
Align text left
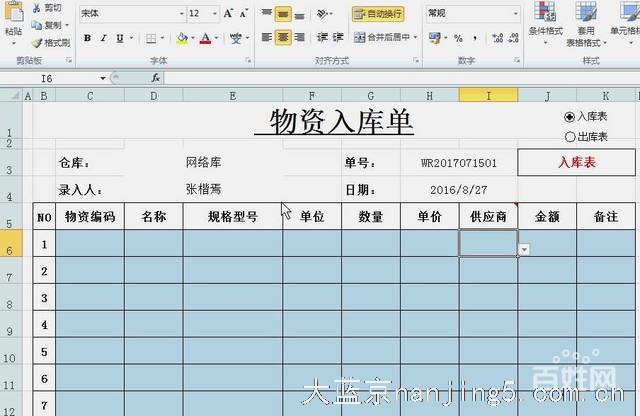(267, 38)
